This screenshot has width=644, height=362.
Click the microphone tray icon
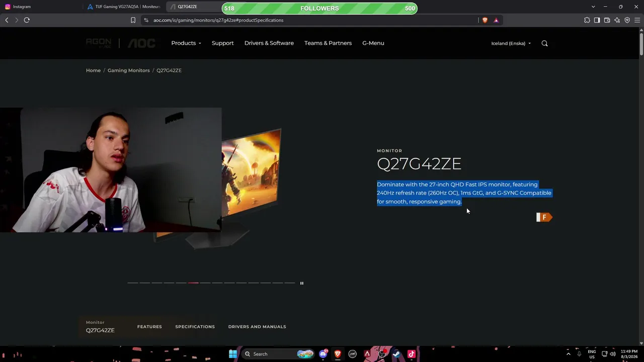579,354
